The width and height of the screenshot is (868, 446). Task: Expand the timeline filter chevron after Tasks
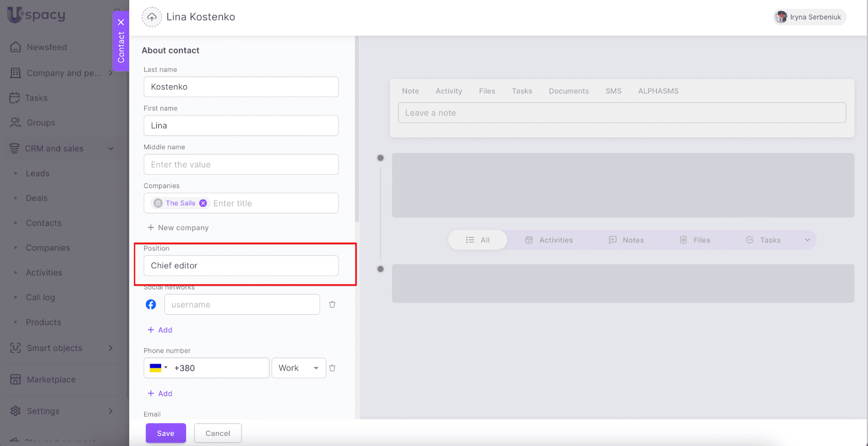pyautogui.click(x=807, y=240)
